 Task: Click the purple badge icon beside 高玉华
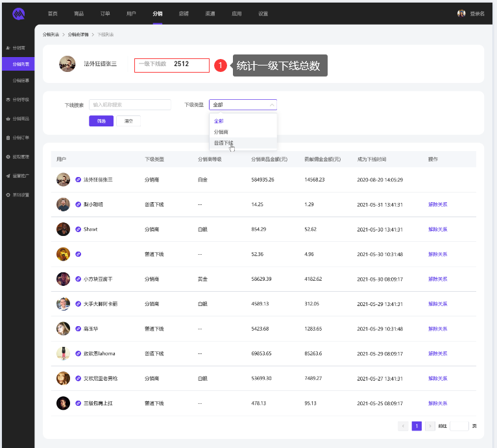tap(78, 329)
